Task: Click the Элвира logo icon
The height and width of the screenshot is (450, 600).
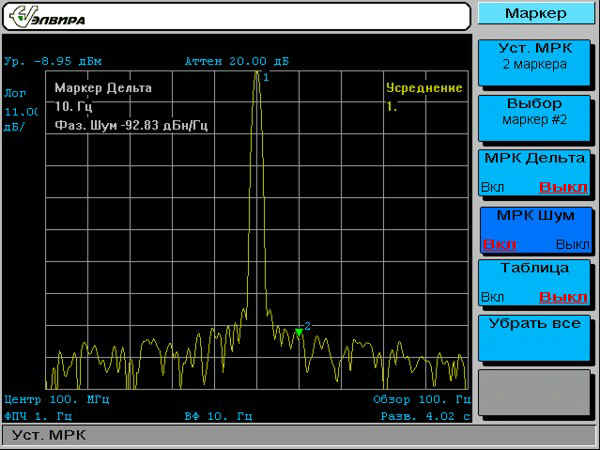Action: [47, 16]
